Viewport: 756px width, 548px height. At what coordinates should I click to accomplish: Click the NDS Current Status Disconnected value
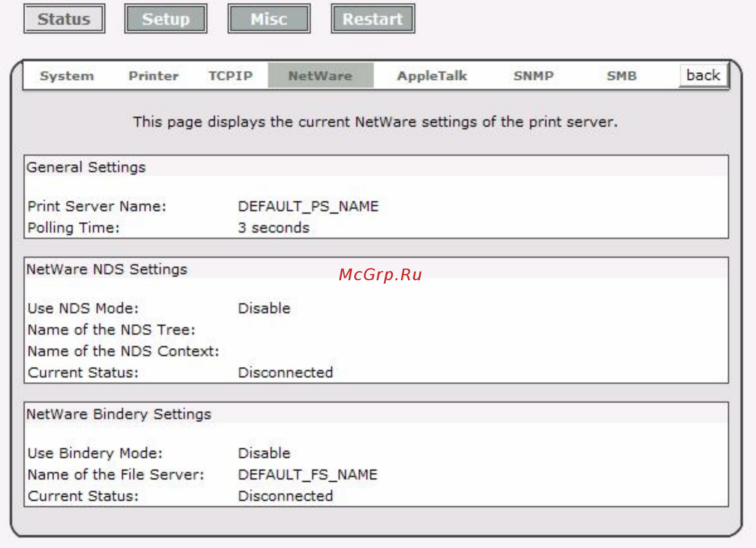285,373
